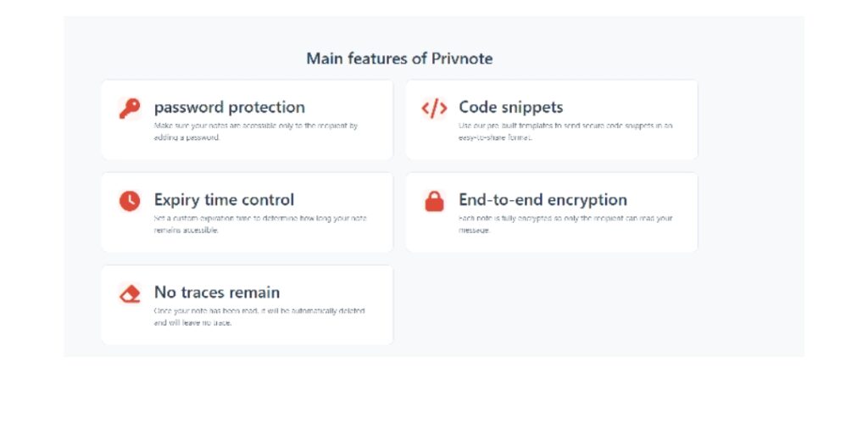Screen dimensions: 868x435
Task: Click the red padlock icon
Action: (434, 201)
